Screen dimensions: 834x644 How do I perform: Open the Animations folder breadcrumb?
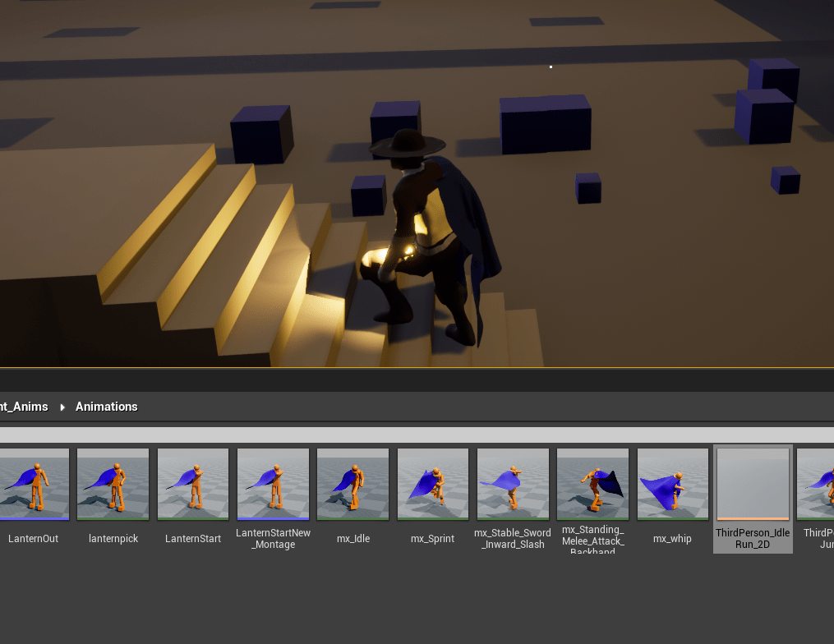(106, 407)
